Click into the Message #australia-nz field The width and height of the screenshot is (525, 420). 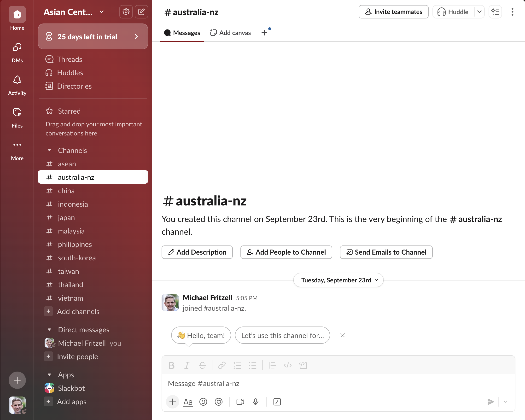[x=338, y=384]
